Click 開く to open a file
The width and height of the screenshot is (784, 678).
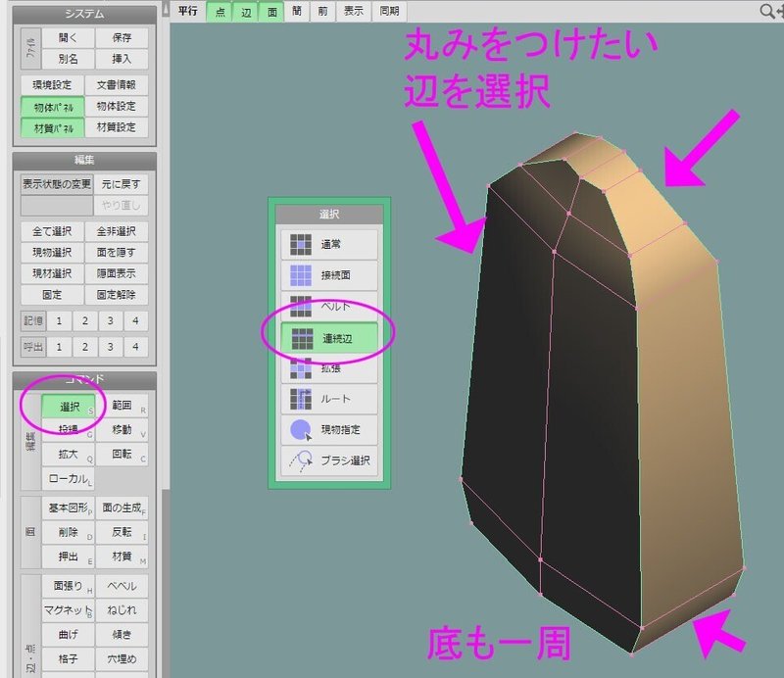click(x=68, y=38)
